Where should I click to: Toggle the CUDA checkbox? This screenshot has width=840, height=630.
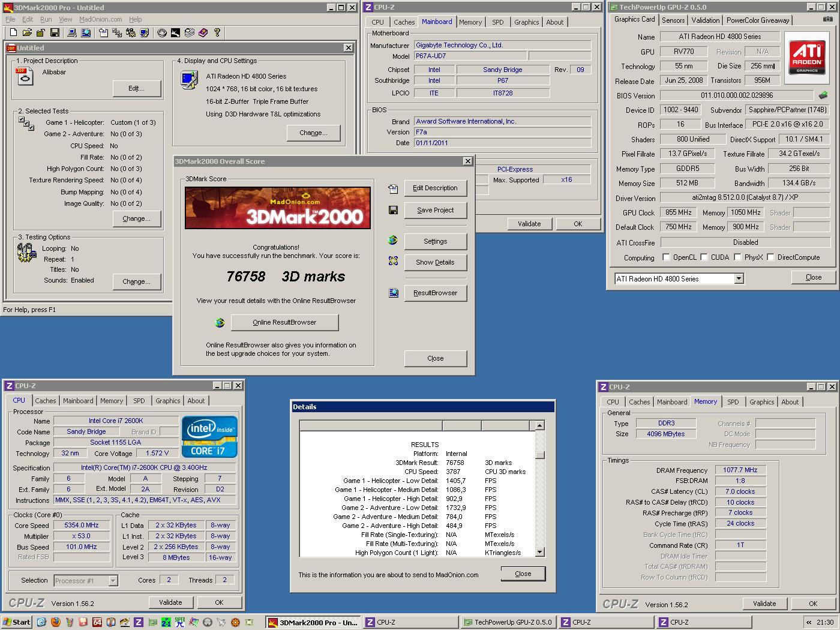[704, 257]
